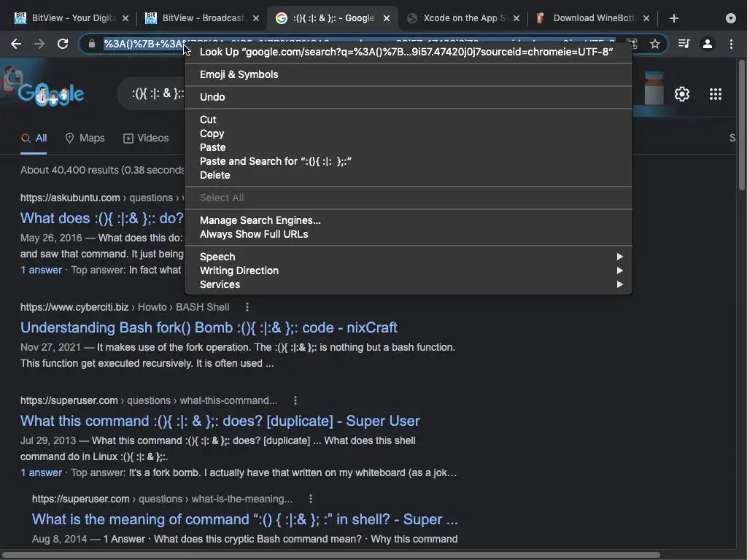747x560 pixels.
Task: Select the All search results tab
Action: [34, 138]
